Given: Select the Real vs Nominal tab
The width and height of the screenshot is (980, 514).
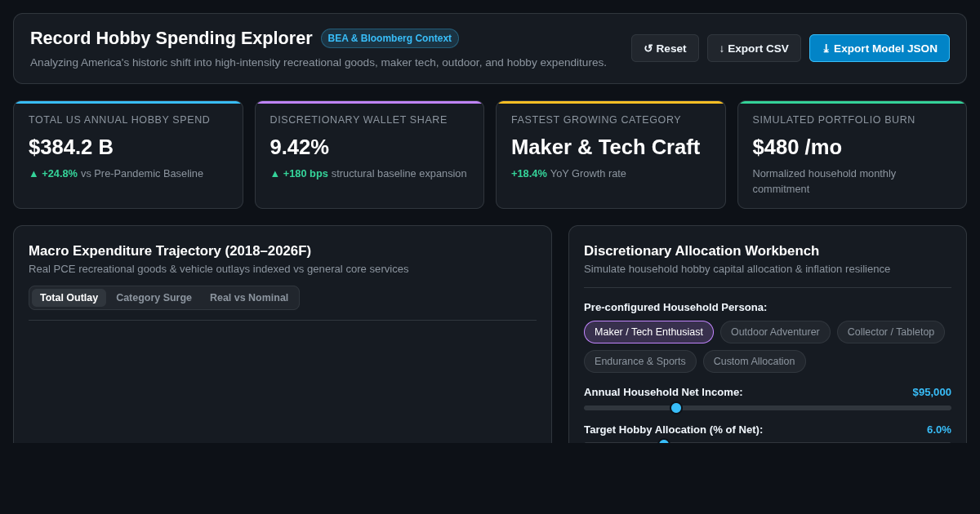Looking at the screenshot, I should 249,298.
